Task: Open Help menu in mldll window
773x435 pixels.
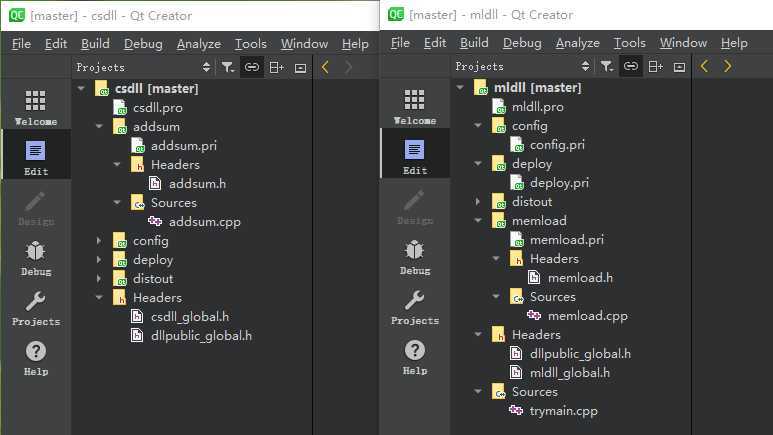Action: click(734, 43)
